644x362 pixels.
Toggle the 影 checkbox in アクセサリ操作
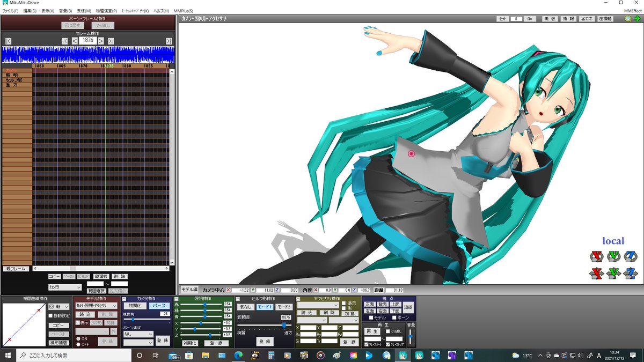(344, 308)
